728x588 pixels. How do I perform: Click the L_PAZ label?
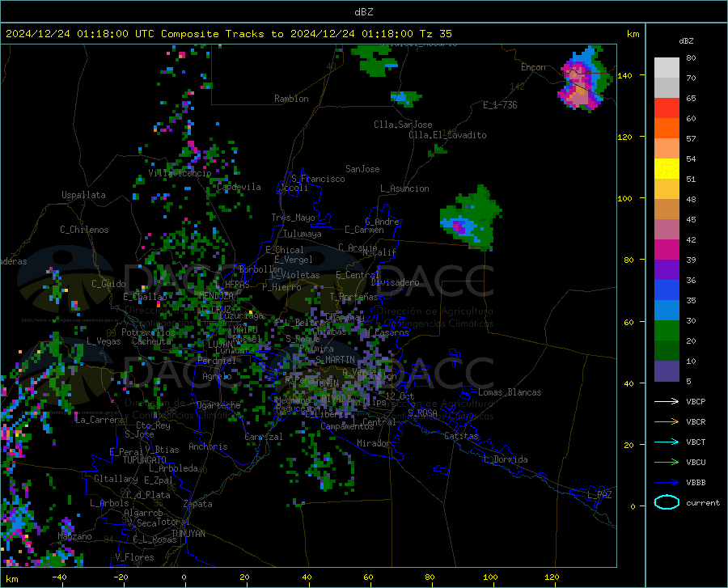(599, 495)
